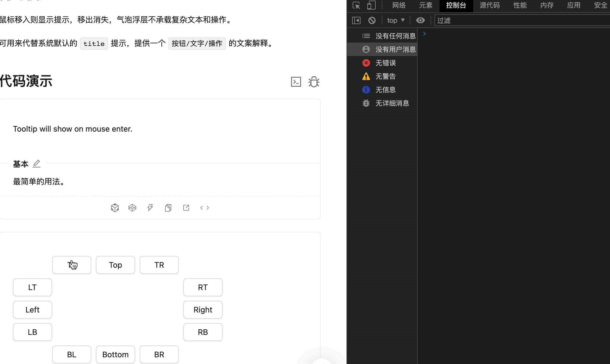Toggle the console sidebar panel
The width and height of the screenshot is (610, 364).
point(356,20)
